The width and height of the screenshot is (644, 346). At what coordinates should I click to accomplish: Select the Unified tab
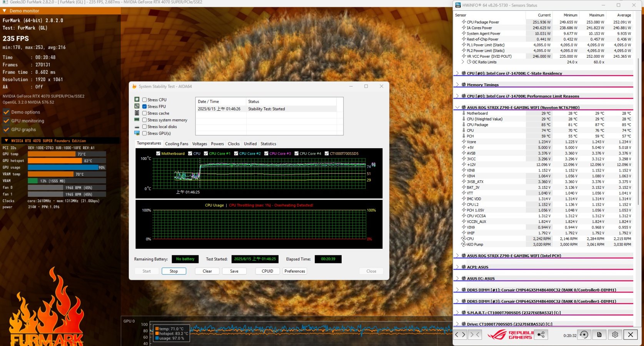tap(250, 144)
